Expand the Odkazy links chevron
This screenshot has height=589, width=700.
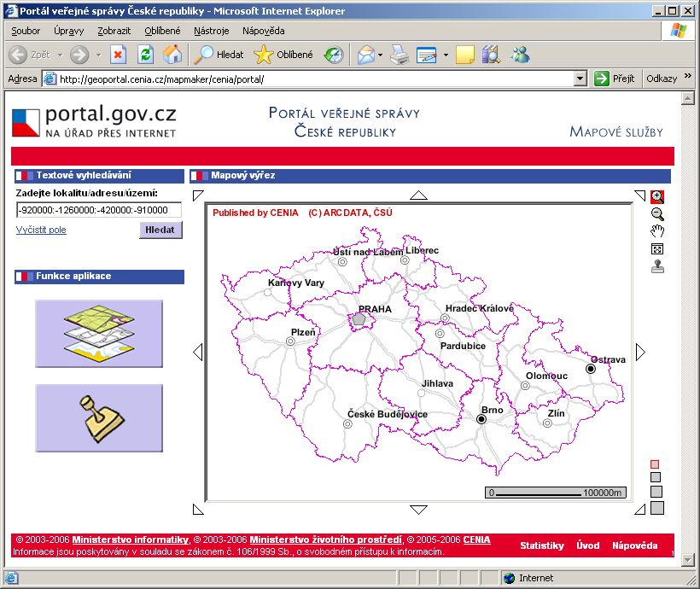687,76
